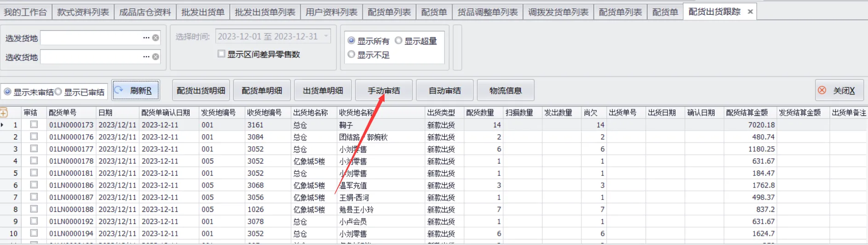Open 货品调整单列表 tab
This screenshot has height=245, width=868.
click(x=488, y=12)
